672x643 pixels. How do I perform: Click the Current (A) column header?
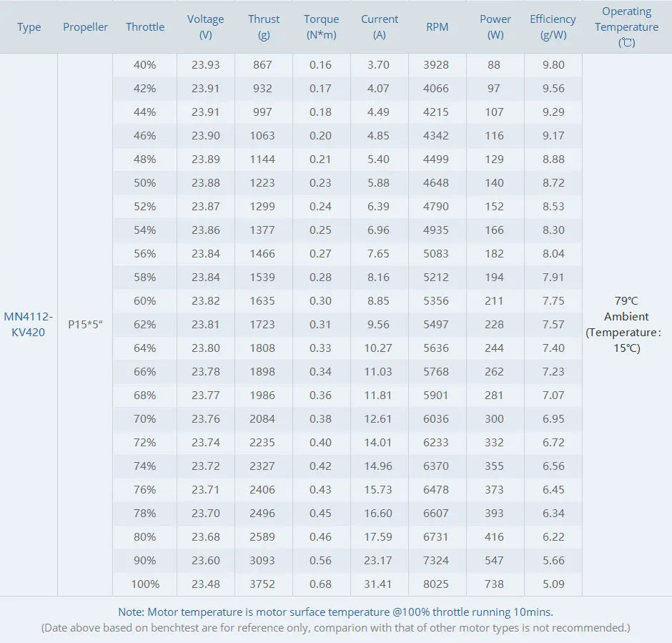380,27
